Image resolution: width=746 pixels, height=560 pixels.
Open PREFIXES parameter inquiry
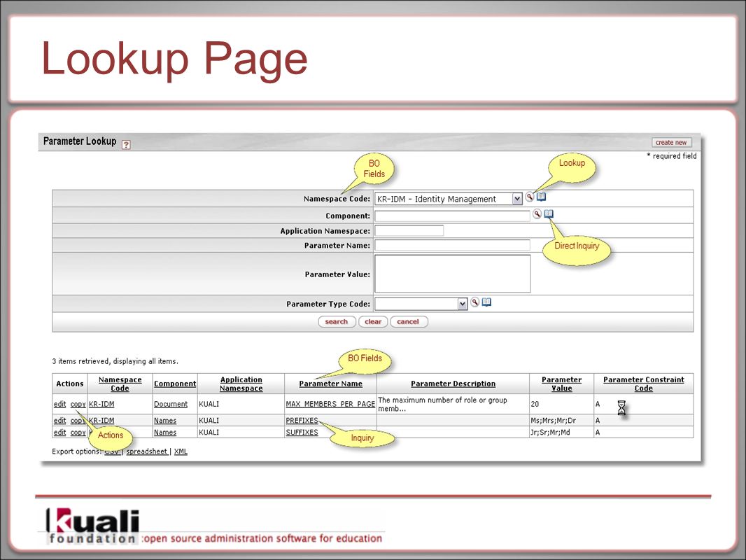(x=302, y=421)
